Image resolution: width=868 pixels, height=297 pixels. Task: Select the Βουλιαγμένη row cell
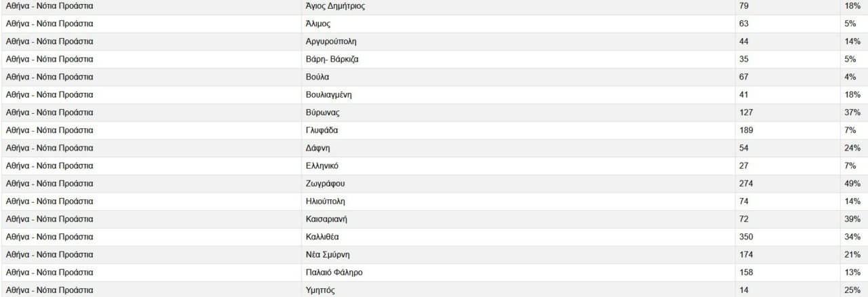coord(329,95)
